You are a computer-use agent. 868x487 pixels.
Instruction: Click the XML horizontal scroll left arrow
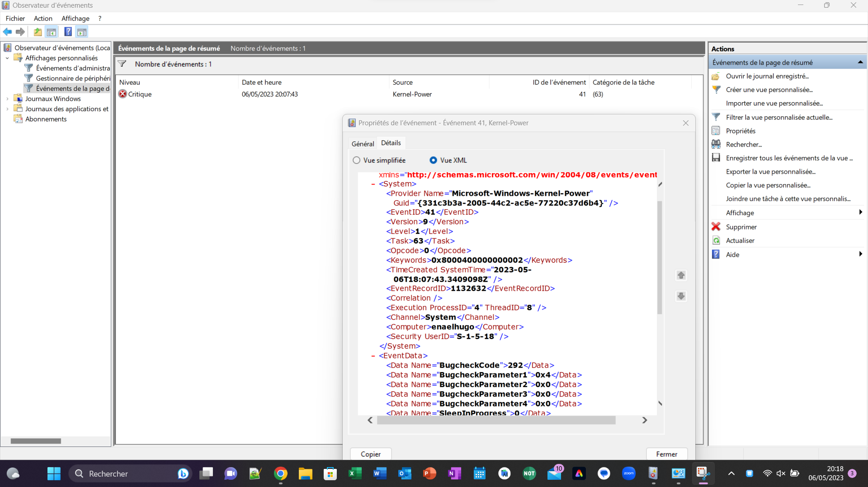[x=370, y=420]
